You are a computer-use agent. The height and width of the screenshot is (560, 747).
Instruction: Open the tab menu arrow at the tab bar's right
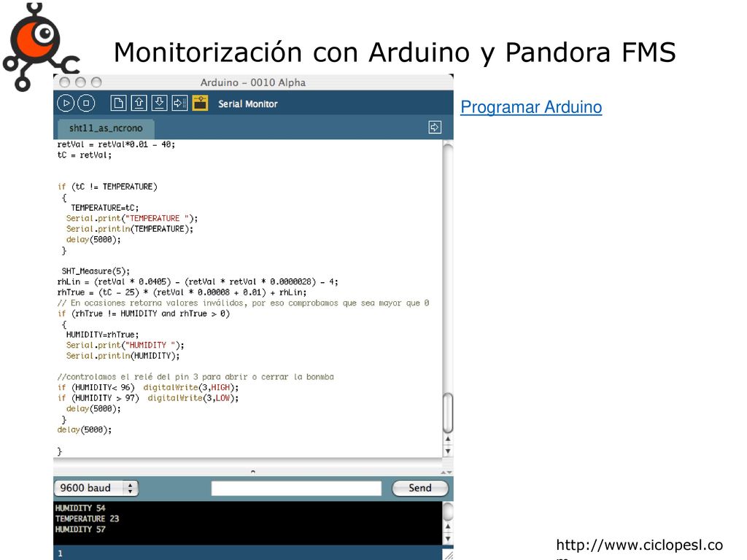click(435, 127)
